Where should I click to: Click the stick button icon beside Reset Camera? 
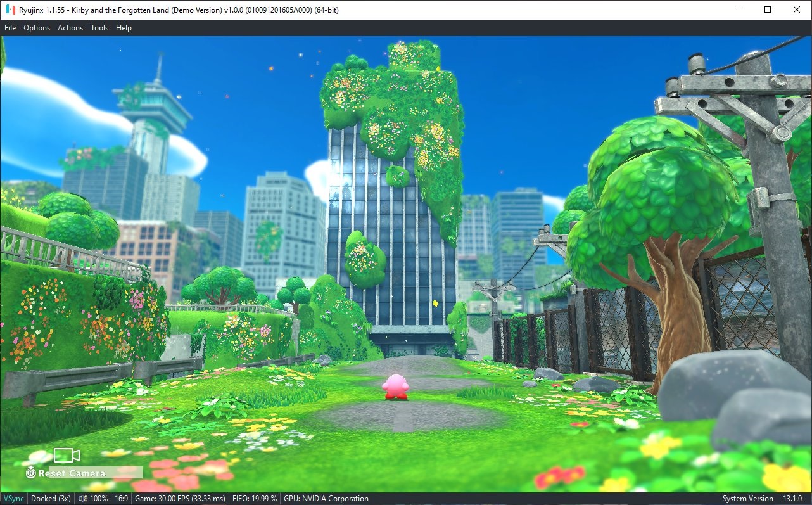(30, 473)
